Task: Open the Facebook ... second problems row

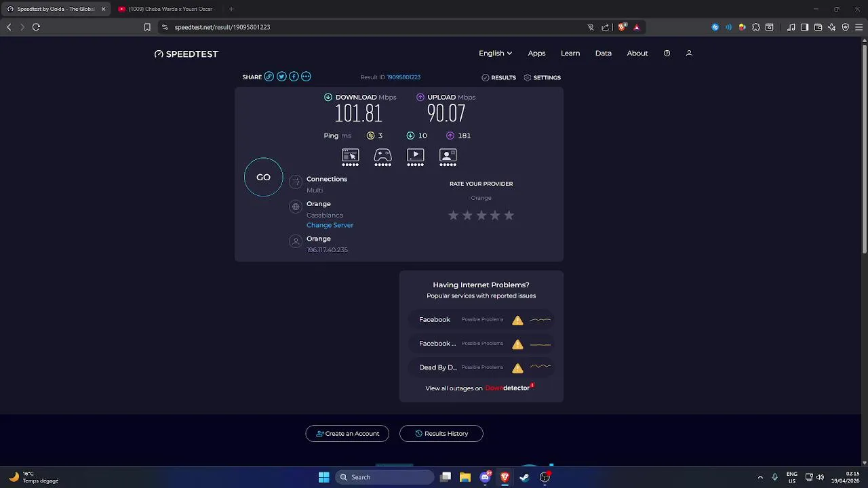Action: coord(481,344)
